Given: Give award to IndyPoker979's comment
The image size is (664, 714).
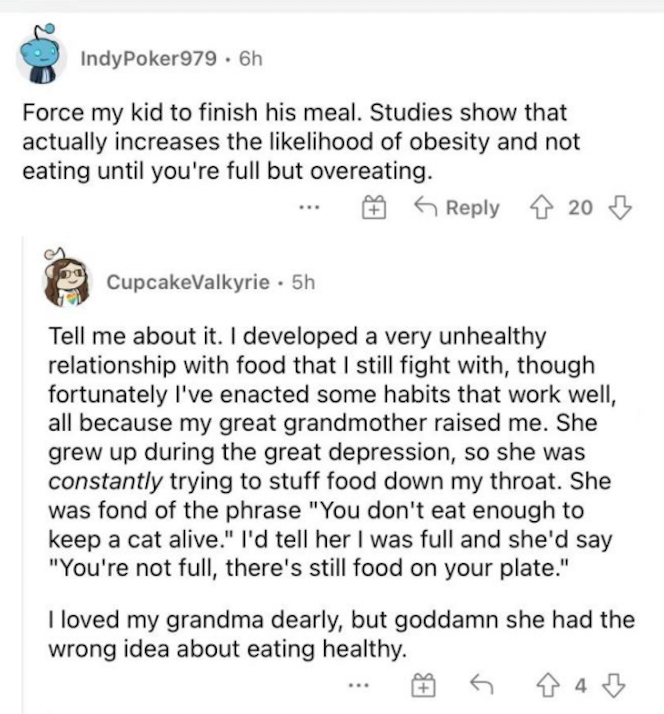Looking at the screenshot, I should (x=374, y=208).
